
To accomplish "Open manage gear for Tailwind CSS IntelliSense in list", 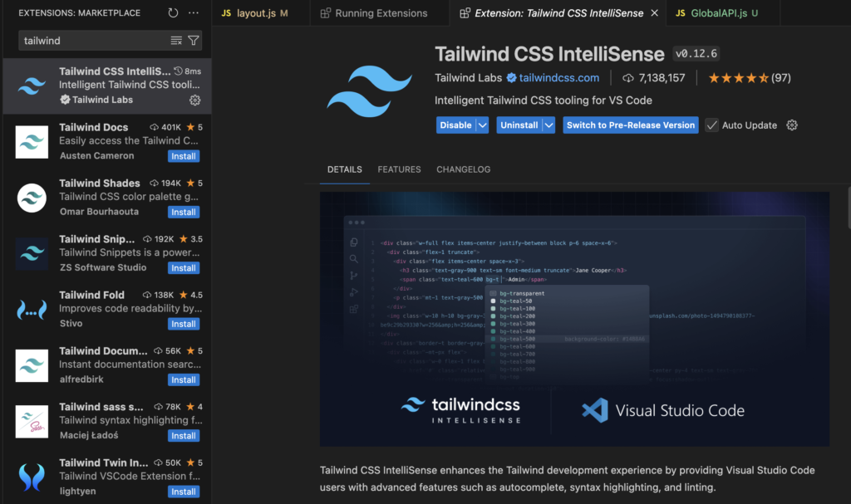I will coord(194,100).
